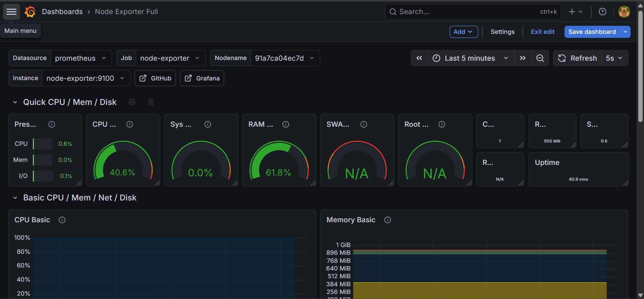This screenshot has width=644, height=299.
Task: Click the 0 B swap total value
Action: 604,141
